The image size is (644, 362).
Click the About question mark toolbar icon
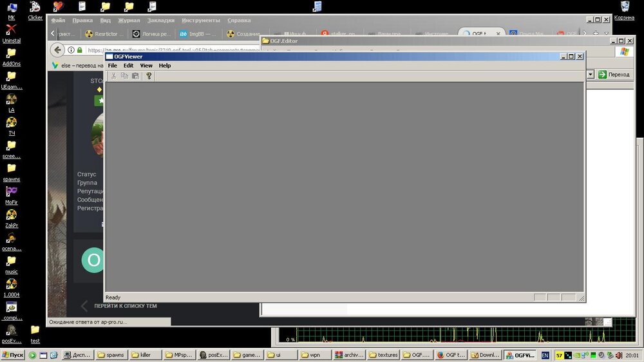point(149,76)
